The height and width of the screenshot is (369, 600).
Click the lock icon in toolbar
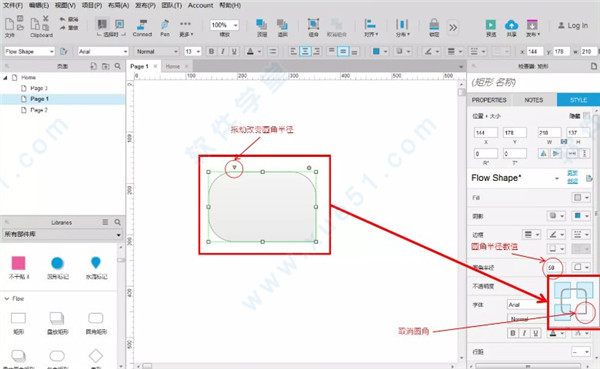[434, 24]
